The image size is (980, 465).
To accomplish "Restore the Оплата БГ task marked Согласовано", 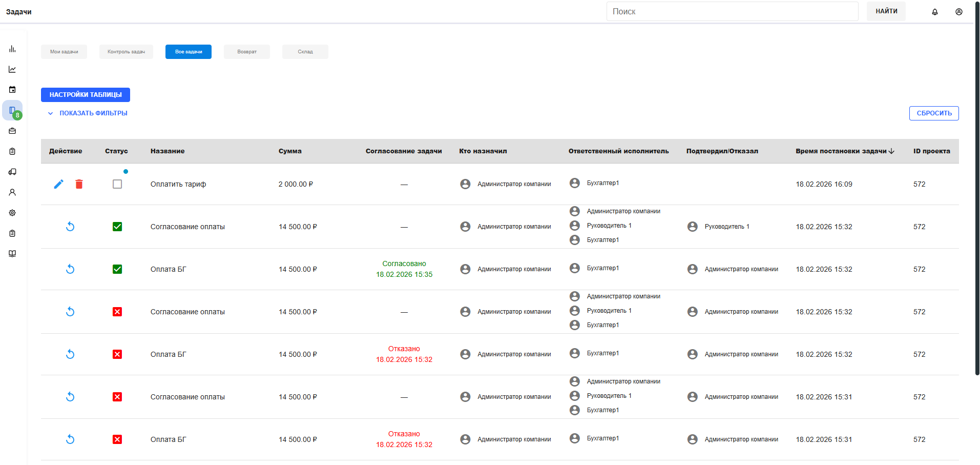I will pyautogui.click(x=70, y=269).
